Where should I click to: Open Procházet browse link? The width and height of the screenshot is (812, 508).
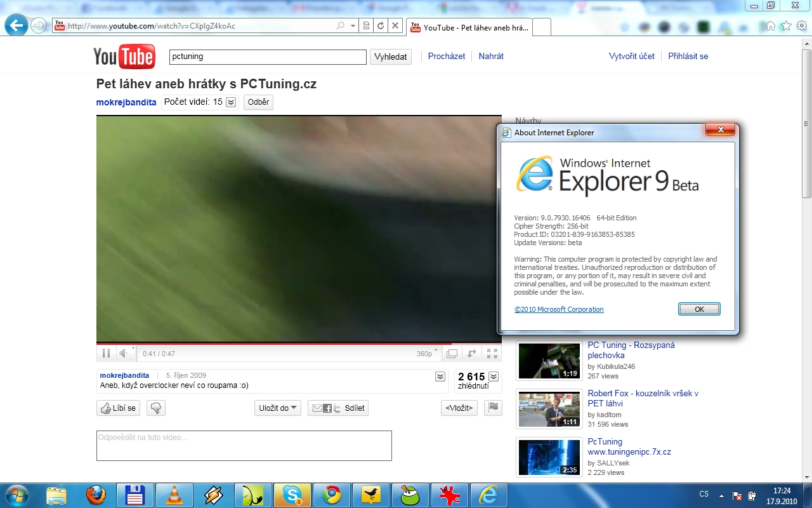pyautogui.click(x=447, y=56)
